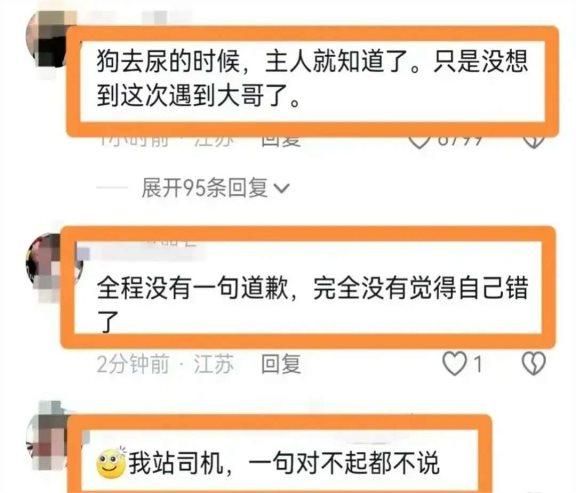This screenshot has height=493, width=576.
Task: Tap the 2分钟前 · 江苏 timestamp
Action: click(165, 364)
